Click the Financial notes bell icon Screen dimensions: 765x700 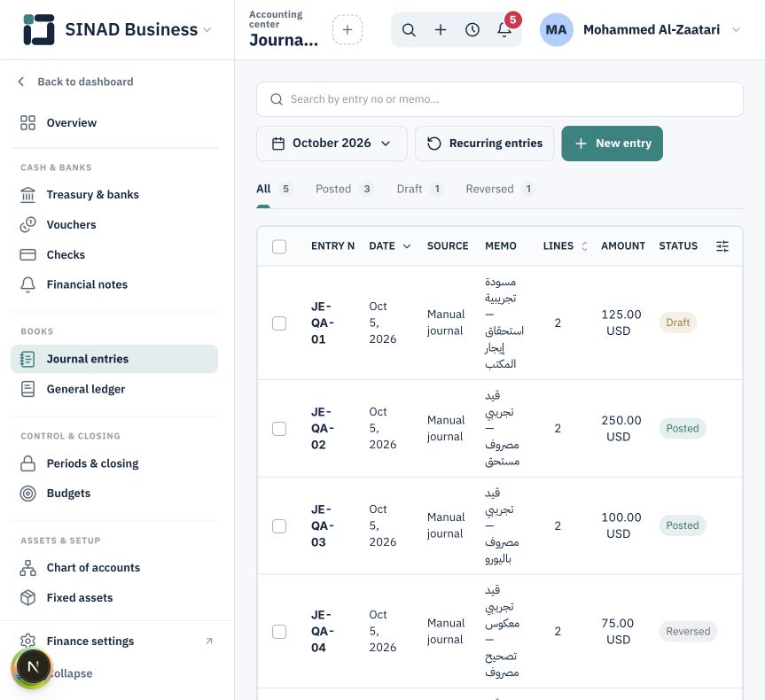(x=27, y=285)
